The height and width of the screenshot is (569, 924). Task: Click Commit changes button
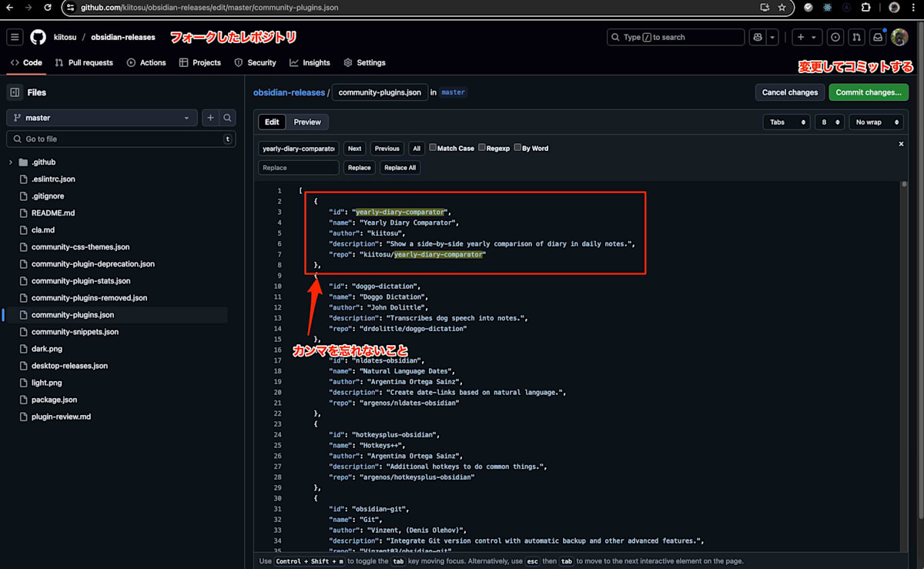[x=869, y=92]
